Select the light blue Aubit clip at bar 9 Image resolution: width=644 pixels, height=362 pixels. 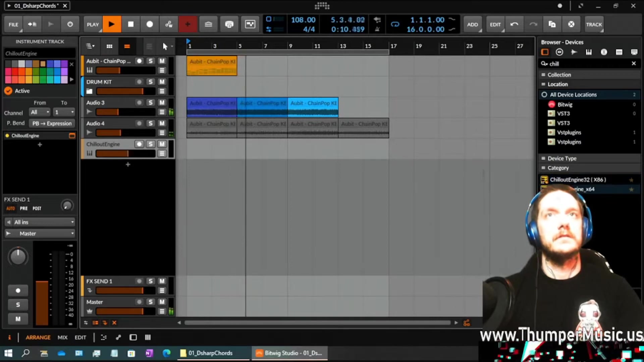313,107
